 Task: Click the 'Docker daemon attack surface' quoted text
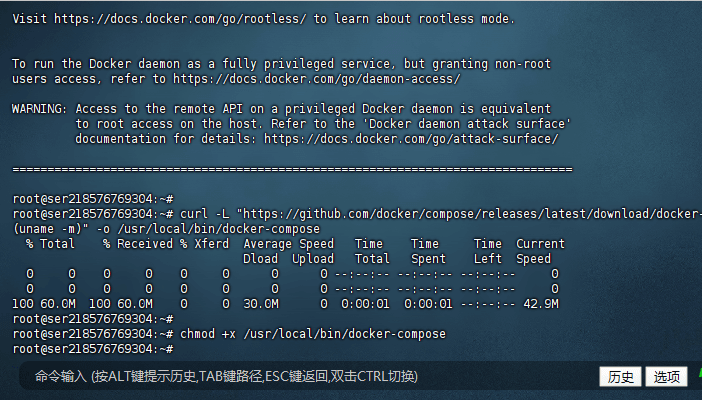(x=467, y=124)
